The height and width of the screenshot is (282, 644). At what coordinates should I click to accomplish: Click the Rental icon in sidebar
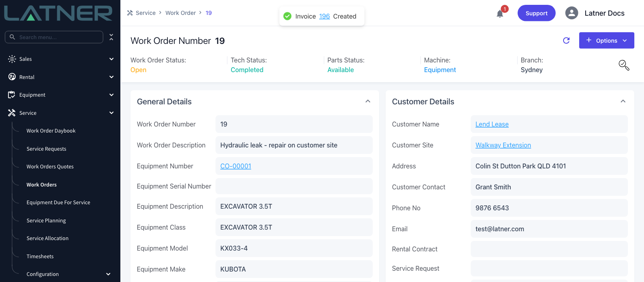click(x=12, y=77)
